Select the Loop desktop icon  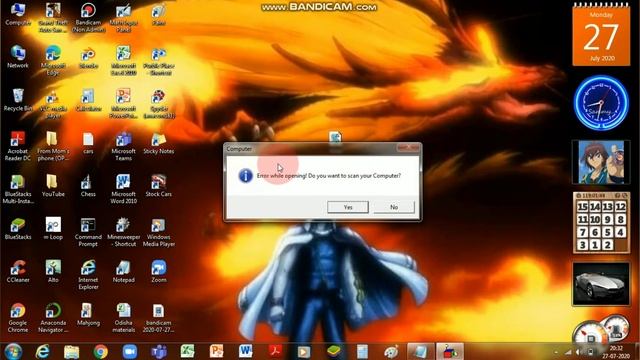(53, 229)
